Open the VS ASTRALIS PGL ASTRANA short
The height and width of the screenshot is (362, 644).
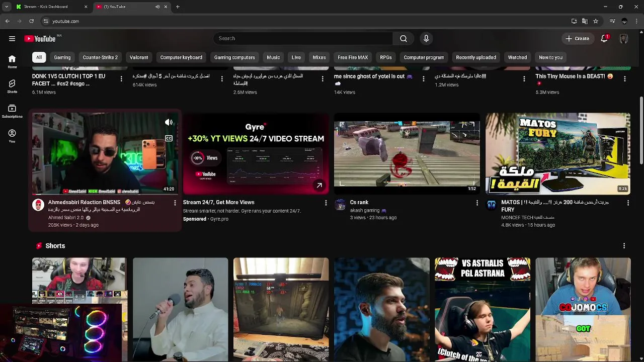[482, 310]
